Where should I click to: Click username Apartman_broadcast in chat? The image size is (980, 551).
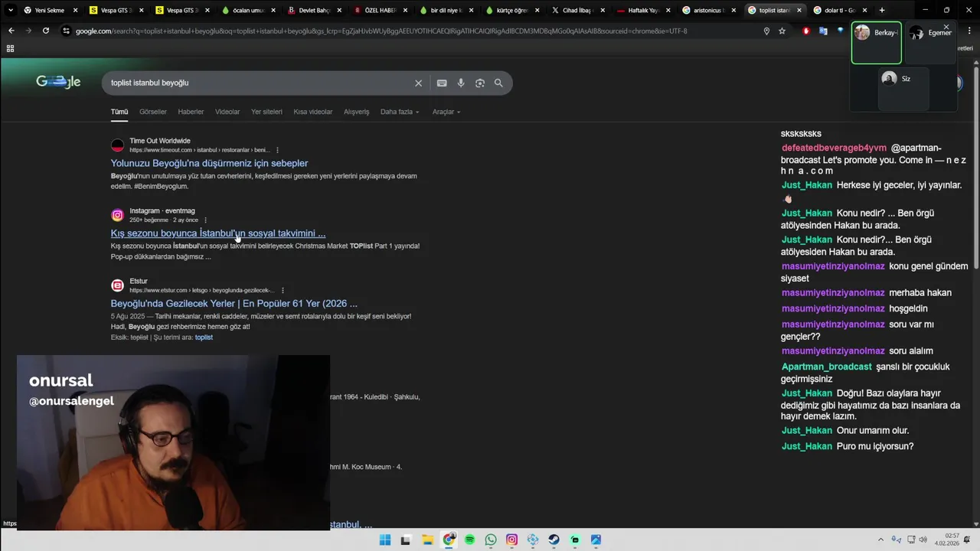(826, 367)
